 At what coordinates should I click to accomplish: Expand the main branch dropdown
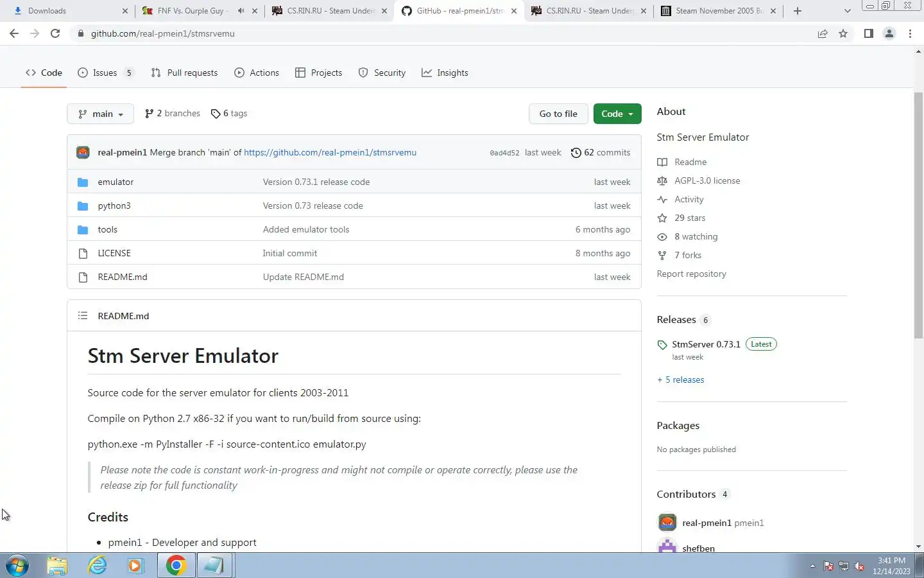pyautogui.click(x=100, y=114)
